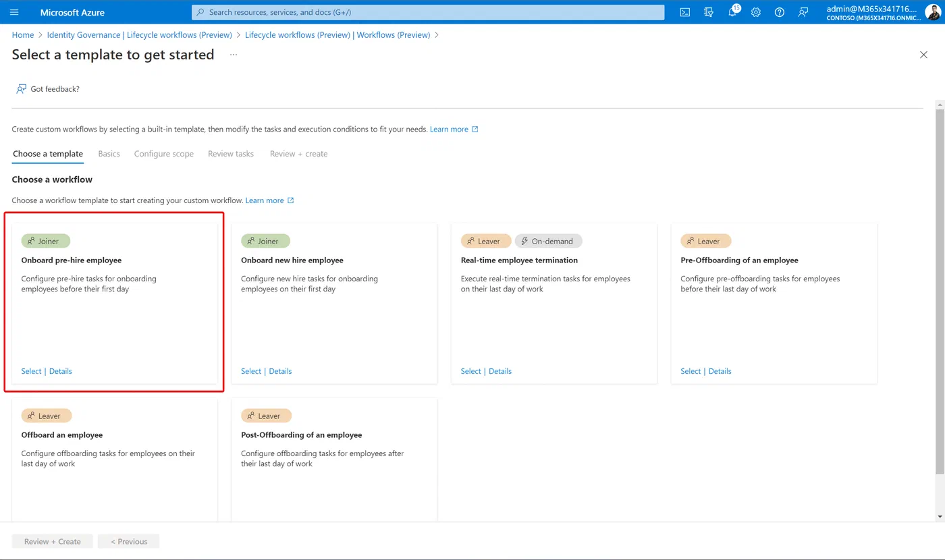The width and height of the screenshot is (945, 560).
Task: Switch to the Basics tab
Action: point(109,154)
